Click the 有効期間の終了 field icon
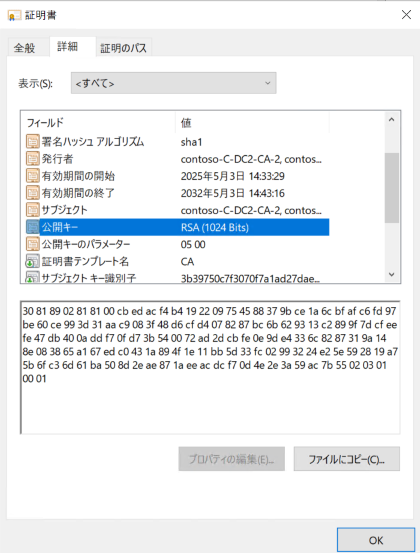 [x=32, y=193]
